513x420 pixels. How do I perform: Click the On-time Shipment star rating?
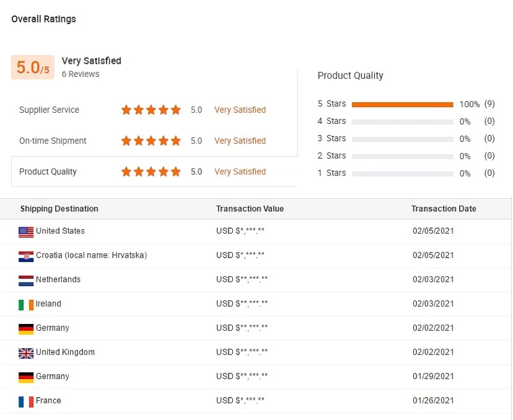click(x=151, y=141)
